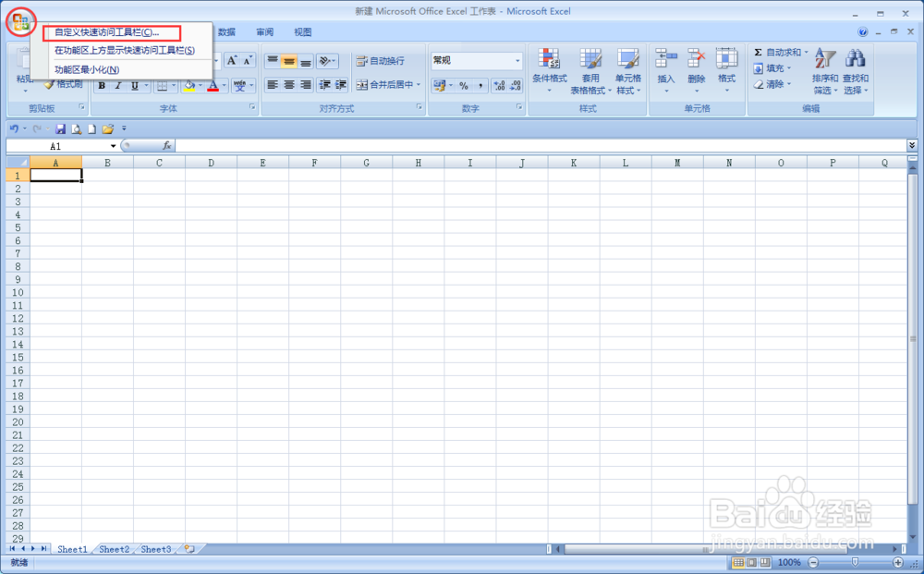Decrease the cell indent
The image size is (924, 574).
click(x=324, y=85)
